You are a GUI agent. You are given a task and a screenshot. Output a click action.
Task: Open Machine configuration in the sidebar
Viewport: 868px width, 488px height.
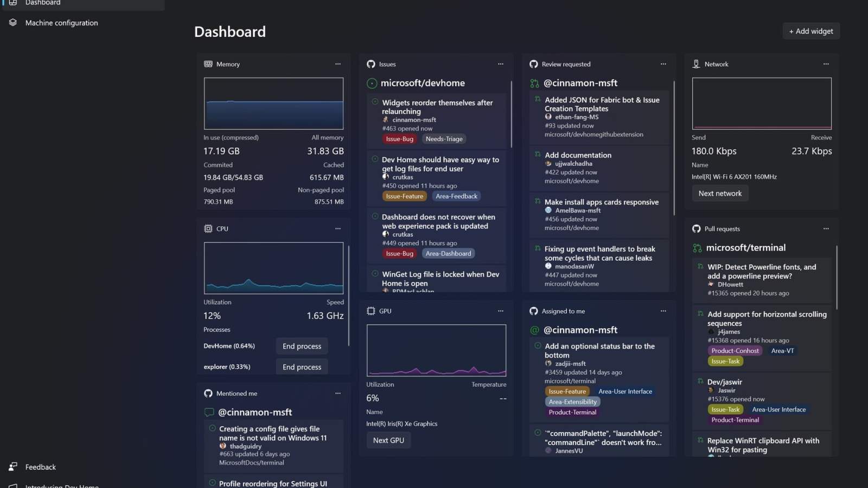click(x=61, y=23)
